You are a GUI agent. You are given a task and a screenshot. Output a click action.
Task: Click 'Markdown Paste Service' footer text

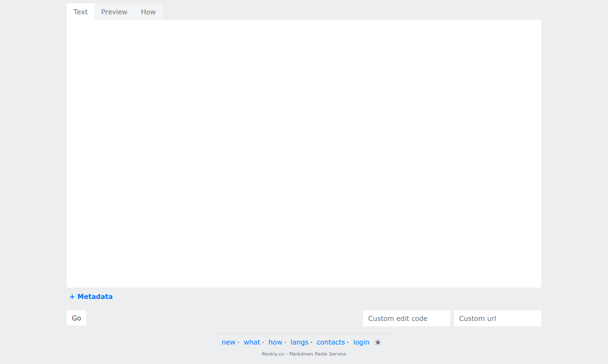(x=318, y=354)
